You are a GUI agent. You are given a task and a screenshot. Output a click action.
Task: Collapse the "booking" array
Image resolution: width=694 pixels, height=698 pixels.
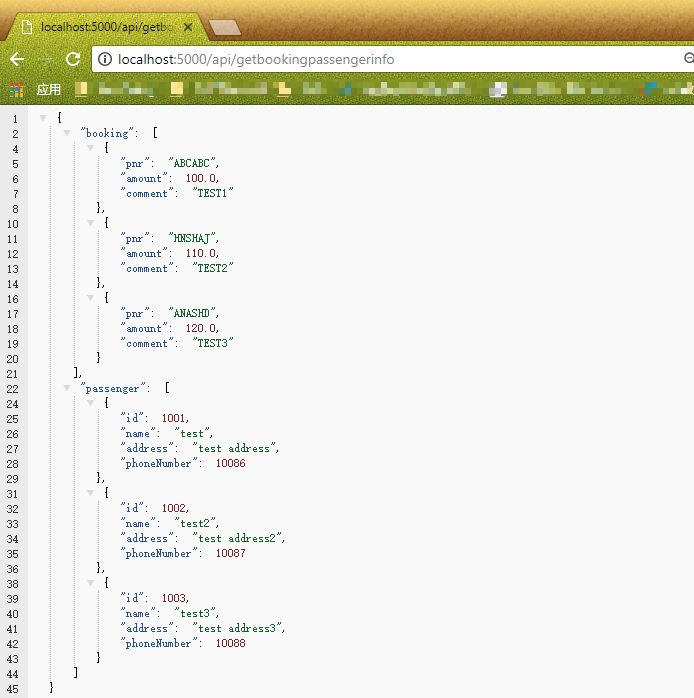coord(67,133)
